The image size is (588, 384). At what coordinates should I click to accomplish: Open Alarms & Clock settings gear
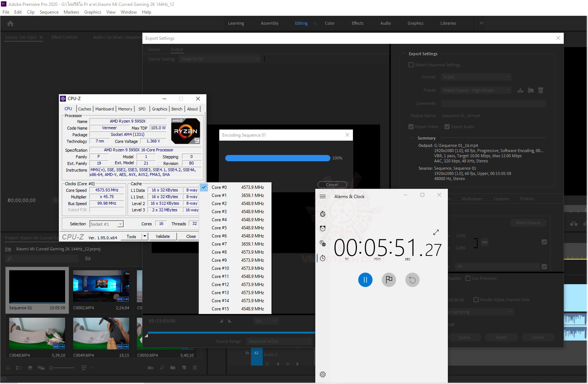click(323, 374)
